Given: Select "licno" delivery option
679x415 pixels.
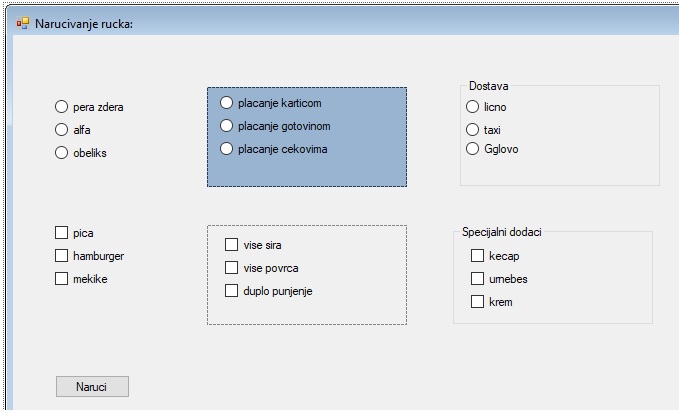Looking at the screenshot, I should pyautogui.click(x=473, y=106).
